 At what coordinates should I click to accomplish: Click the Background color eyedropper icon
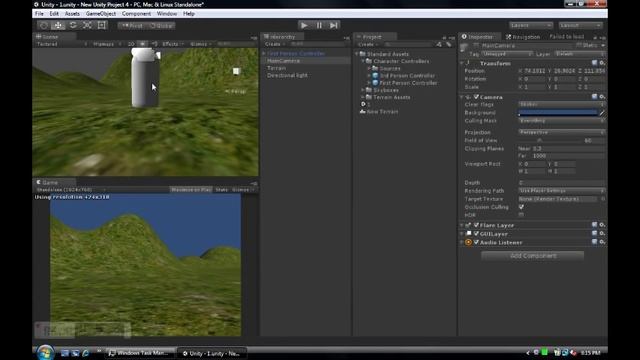[602, 113]
